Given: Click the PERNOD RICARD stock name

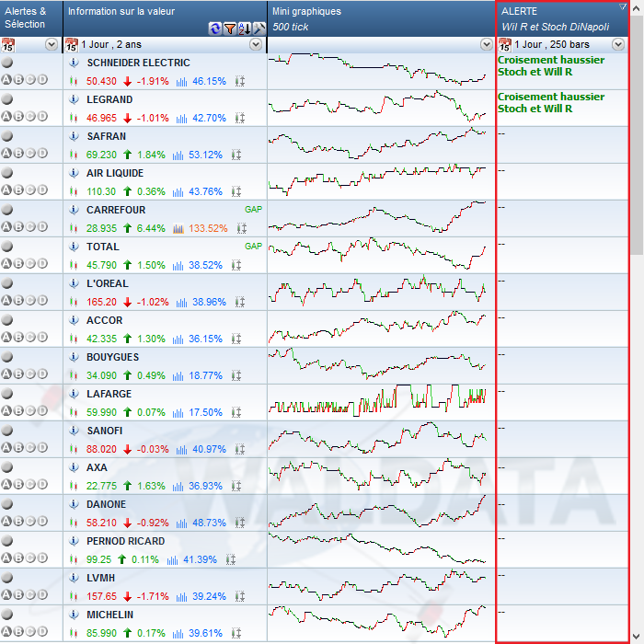Looking at the screenshot, I should click(126, 541).
